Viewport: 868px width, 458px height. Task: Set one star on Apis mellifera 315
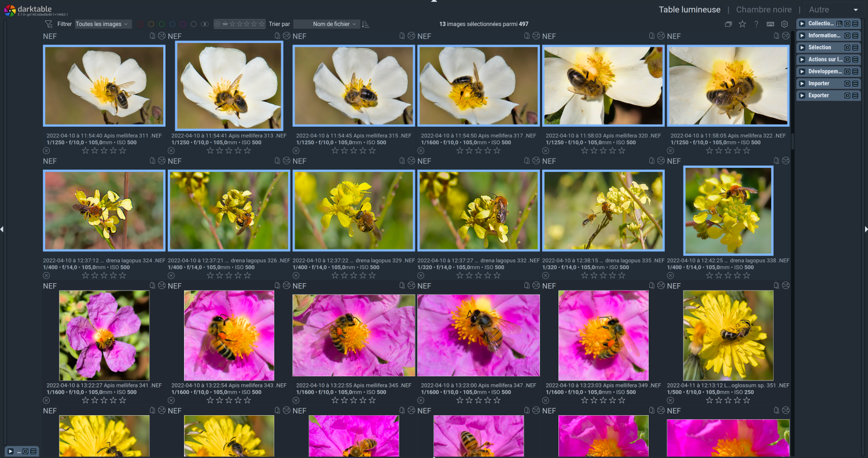coord(336,151)
